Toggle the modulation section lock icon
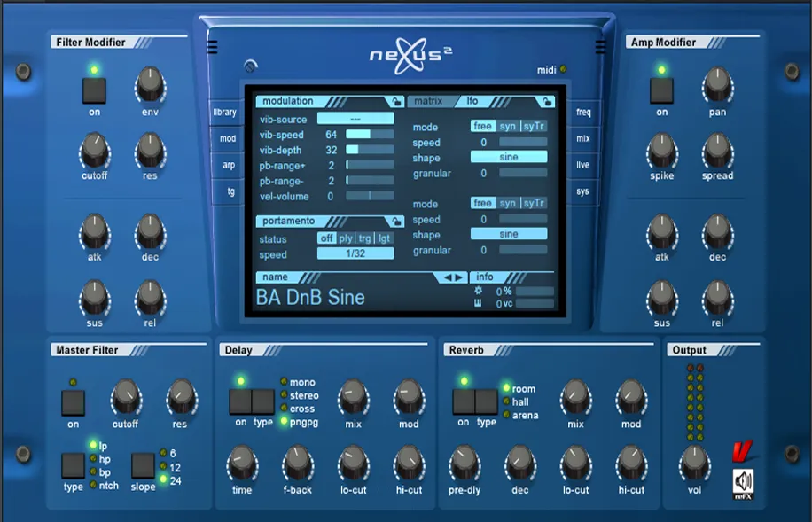This screenshot has width=812, height=522. [x=396, y=102]
